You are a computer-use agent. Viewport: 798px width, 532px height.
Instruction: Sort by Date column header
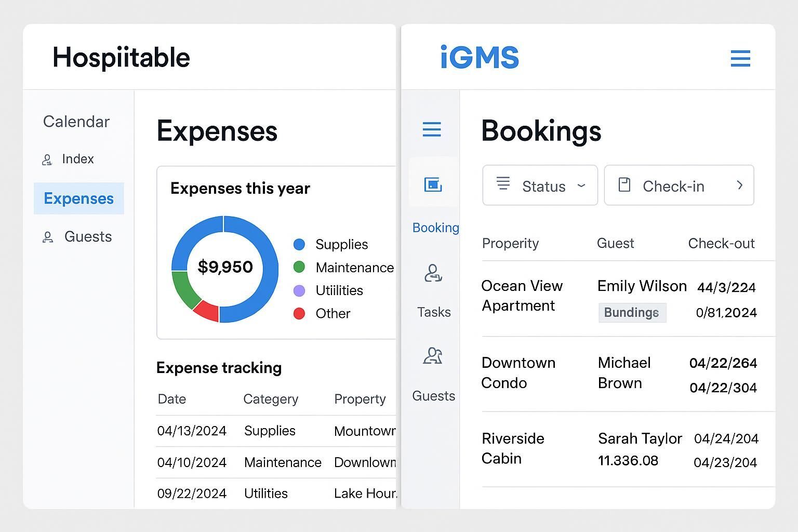(172, 399)
